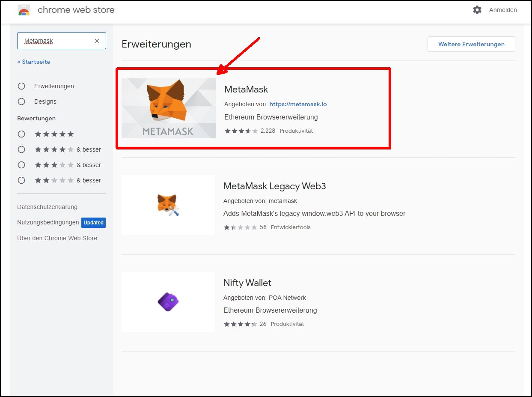The width and height of the screenshot is (532, 397).
Task: Click the Chrome Web Store logo icon
Action: point(24,10)
